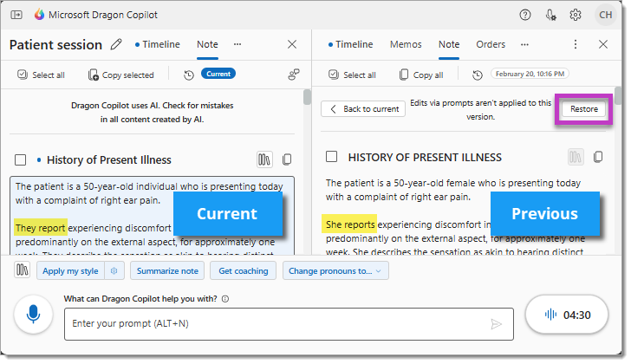
Task: Edit patient session name with pencil icon
Action: click(x=117, y=45)
